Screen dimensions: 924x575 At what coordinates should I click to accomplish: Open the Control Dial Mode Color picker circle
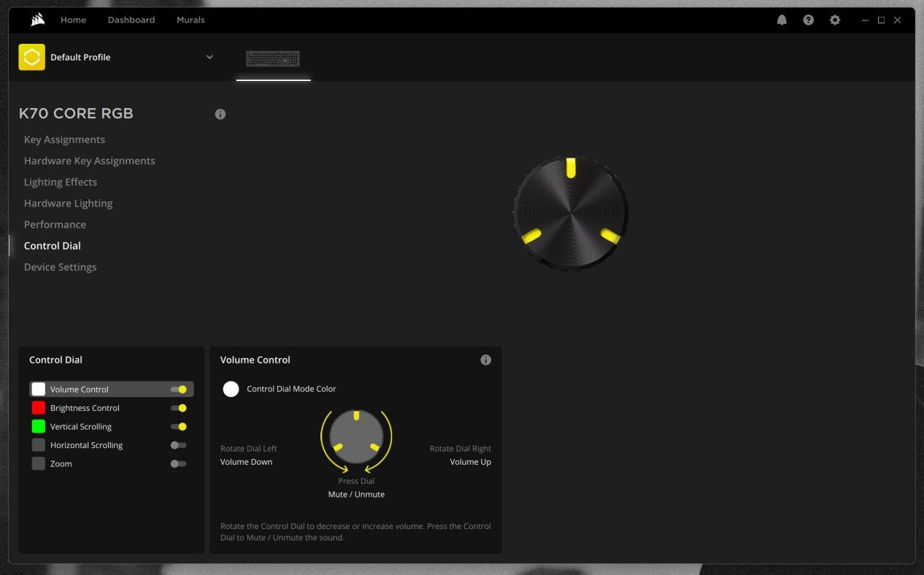click(231, 389)
